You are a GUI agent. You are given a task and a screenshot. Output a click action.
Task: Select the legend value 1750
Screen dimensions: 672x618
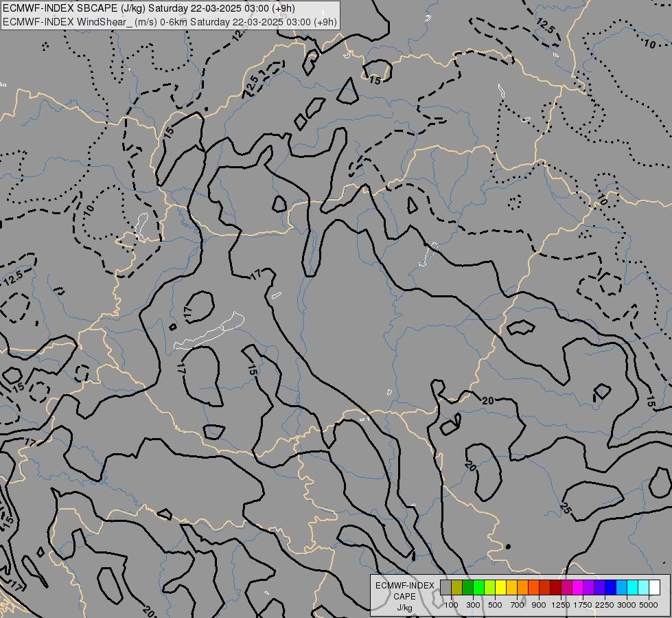click(583, 605)
